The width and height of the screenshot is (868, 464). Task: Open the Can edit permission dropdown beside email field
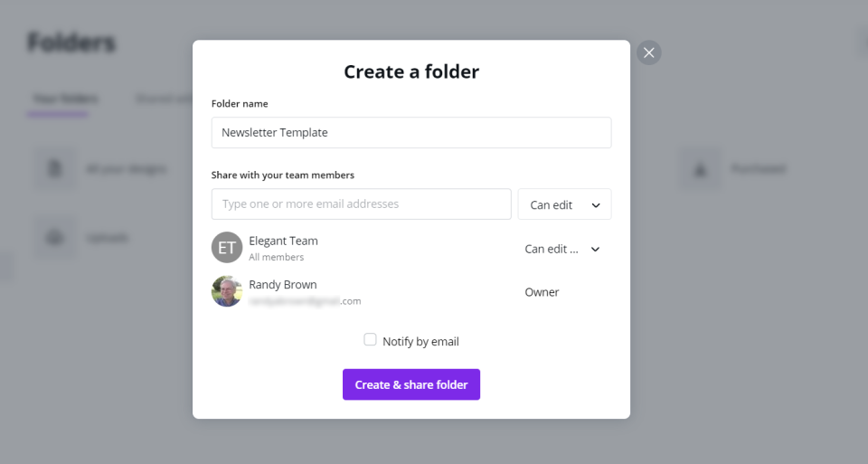[564, 204]
